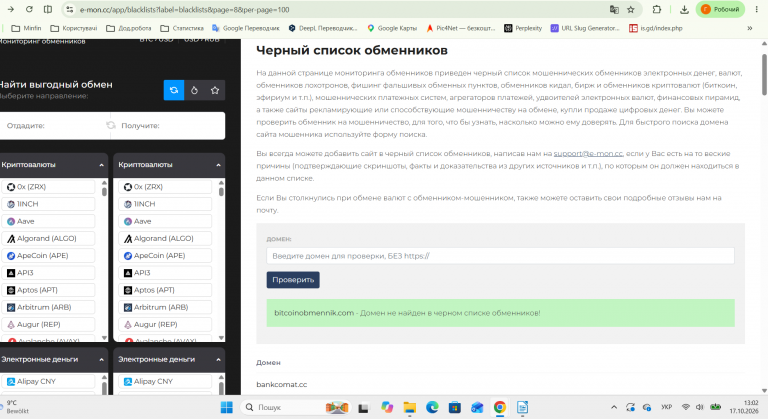768x419 pixels.
Task: Click the bankcomat.cc domain entry
Action: [282, 385]
